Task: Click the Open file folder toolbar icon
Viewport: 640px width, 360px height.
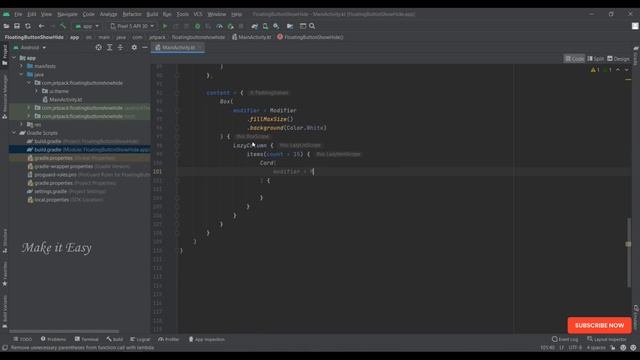Action: tap(6, 26)
